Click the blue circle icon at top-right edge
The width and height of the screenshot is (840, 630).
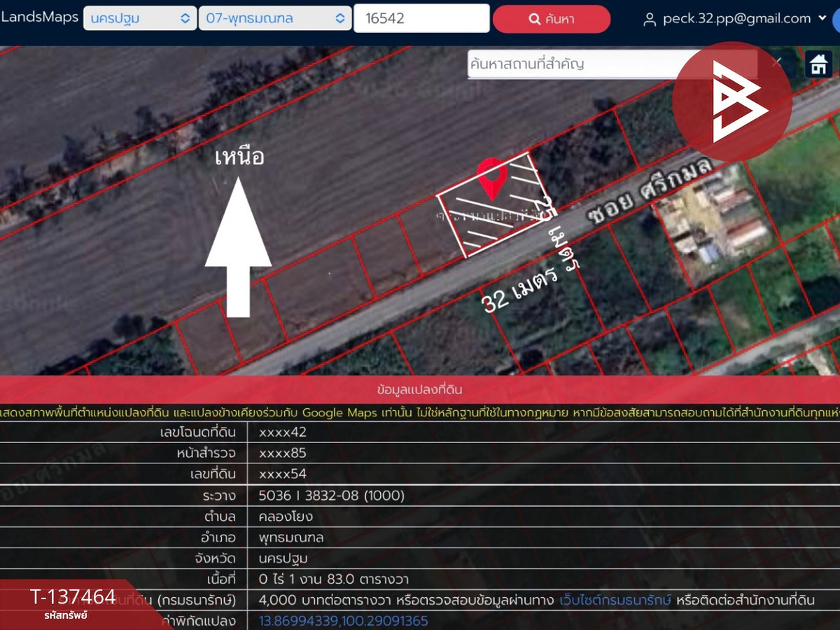pos(836,19)
